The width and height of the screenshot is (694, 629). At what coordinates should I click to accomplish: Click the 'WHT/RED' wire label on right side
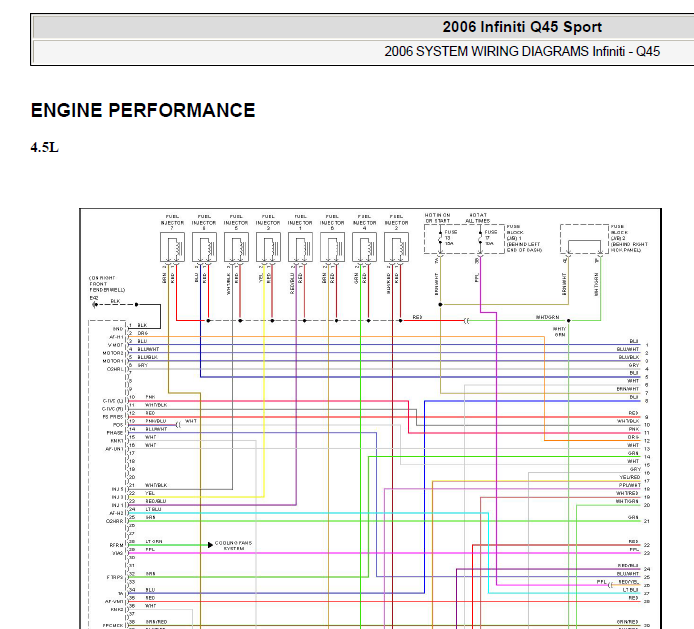point(628,493)
